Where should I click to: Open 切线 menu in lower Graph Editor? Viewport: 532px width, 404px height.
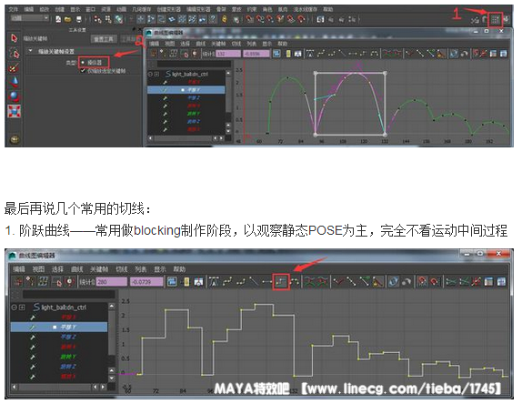[121, 269]
